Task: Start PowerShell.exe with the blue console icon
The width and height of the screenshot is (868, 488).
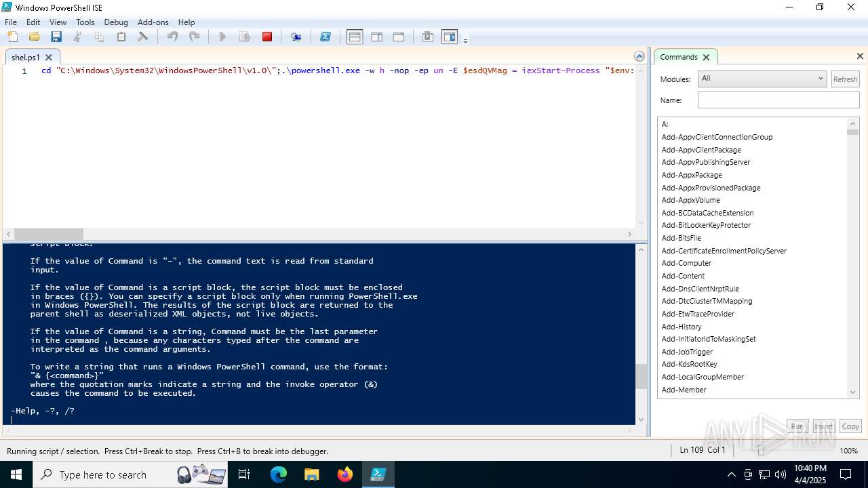Action: [325, 37]
